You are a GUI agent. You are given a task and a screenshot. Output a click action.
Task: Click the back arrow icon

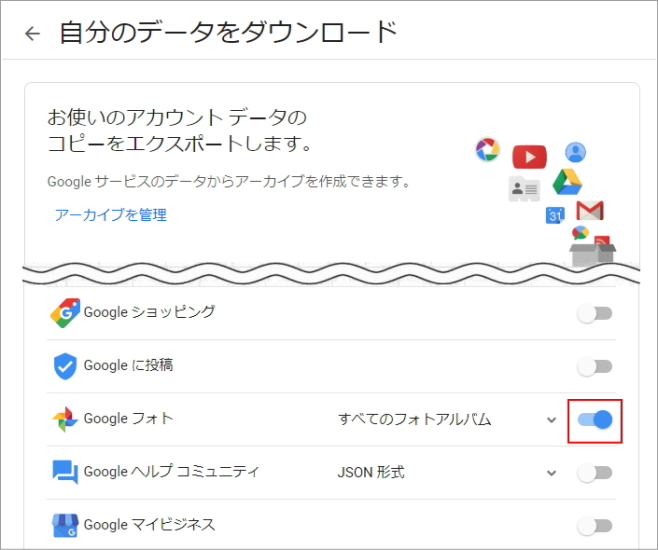pos(32,33)
